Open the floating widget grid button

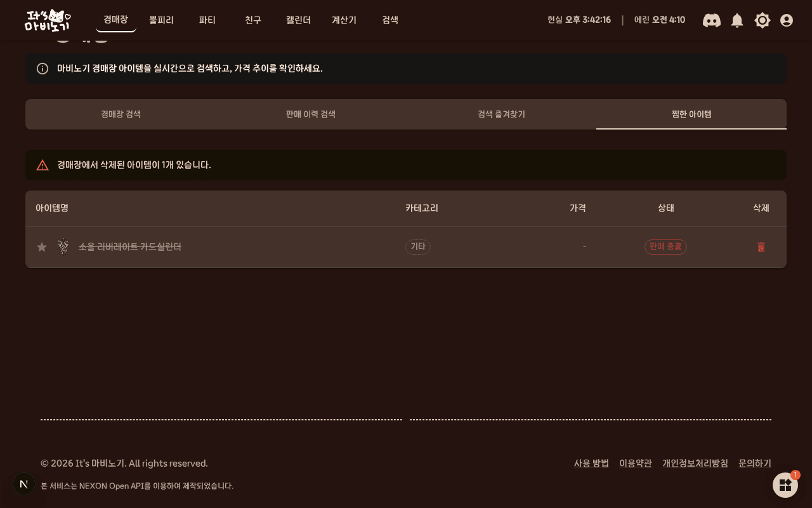[x=785, y=485]
